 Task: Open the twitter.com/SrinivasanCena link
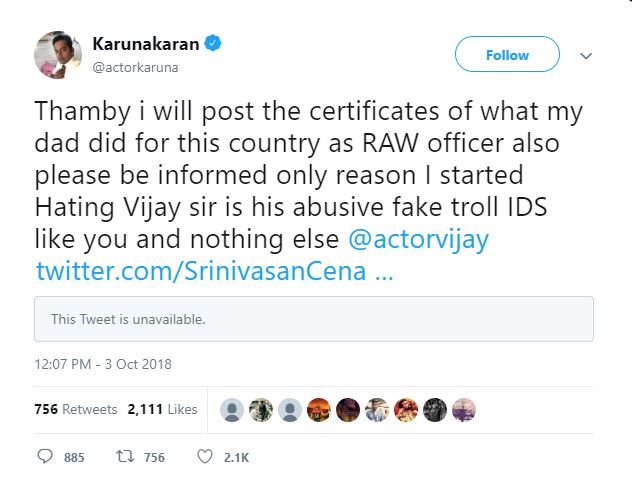pos(214,271)
